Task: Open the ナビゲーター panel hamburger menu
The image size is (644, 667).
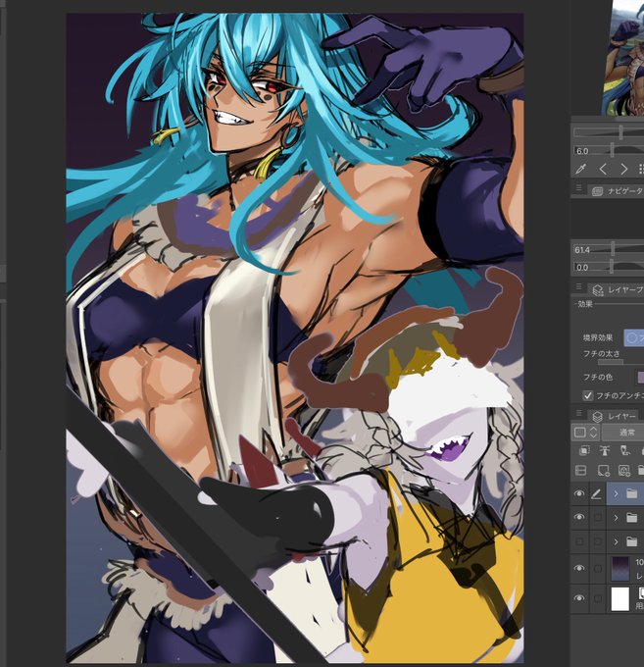Action: 578,188
